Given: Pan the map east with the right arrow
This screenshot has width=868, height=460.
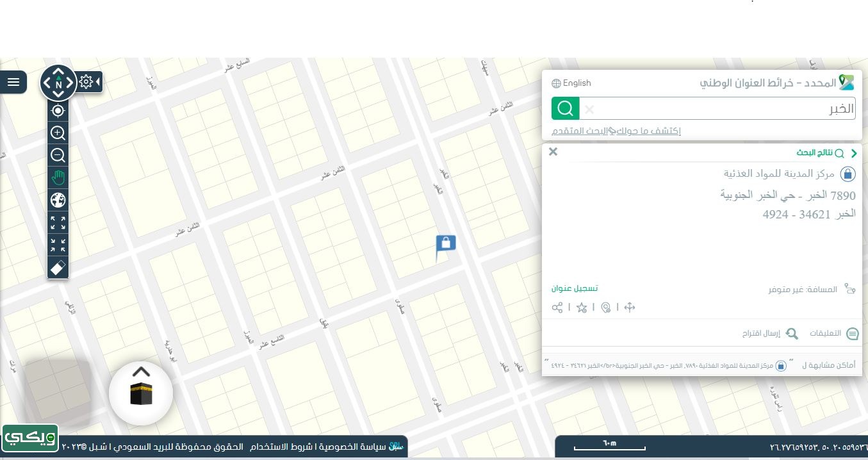Looking at the screenshot, I should tap(70, 83).
